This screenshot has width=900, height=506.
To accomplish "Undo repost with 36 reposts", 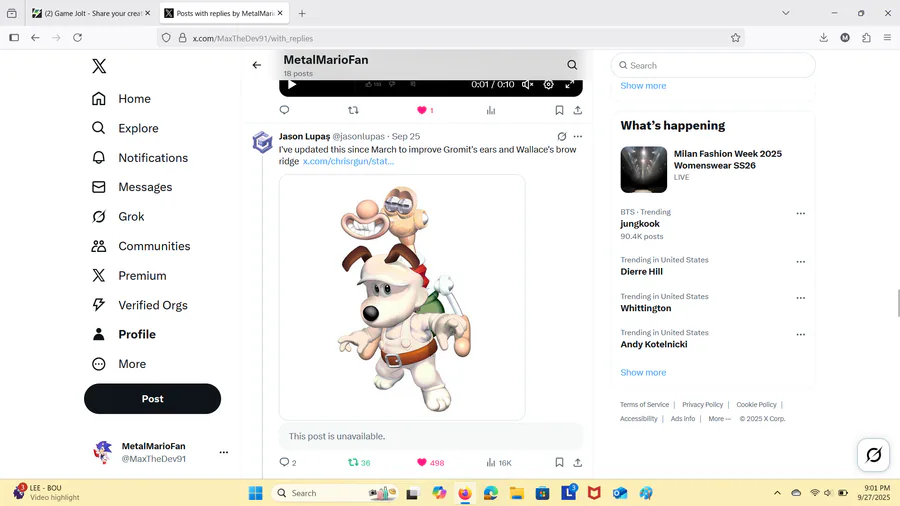I will (359, 462).
